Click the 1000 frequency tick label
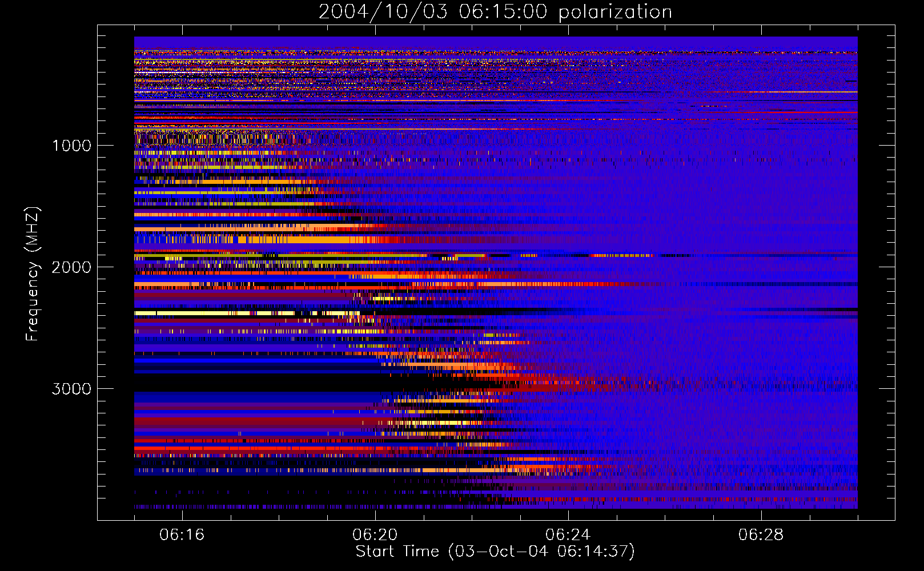The height and width of the screenshot is (571, 924). (x=71, y=146)
